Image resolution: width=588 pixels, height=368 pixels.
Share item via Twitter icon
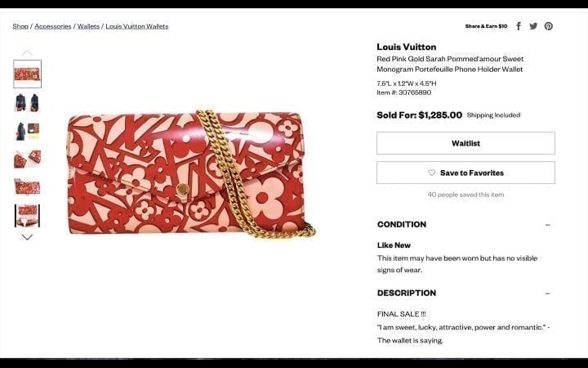533,26
